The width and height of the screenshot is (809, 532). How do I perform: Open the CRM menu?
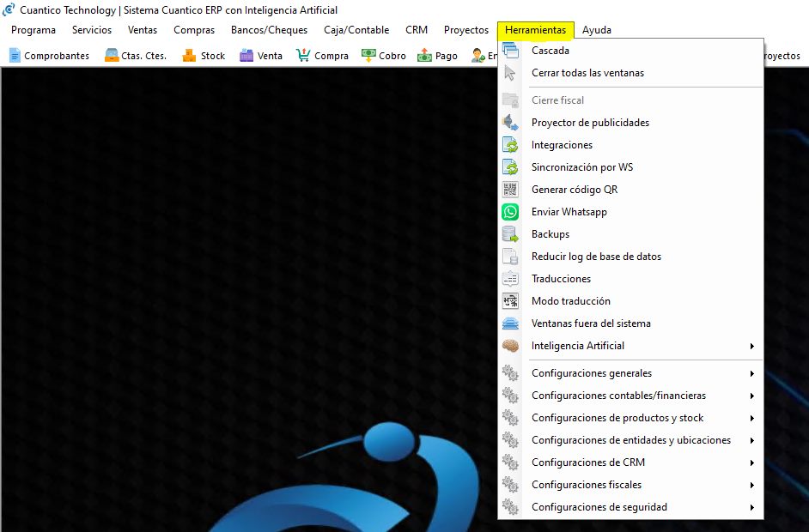coord(417,30)
